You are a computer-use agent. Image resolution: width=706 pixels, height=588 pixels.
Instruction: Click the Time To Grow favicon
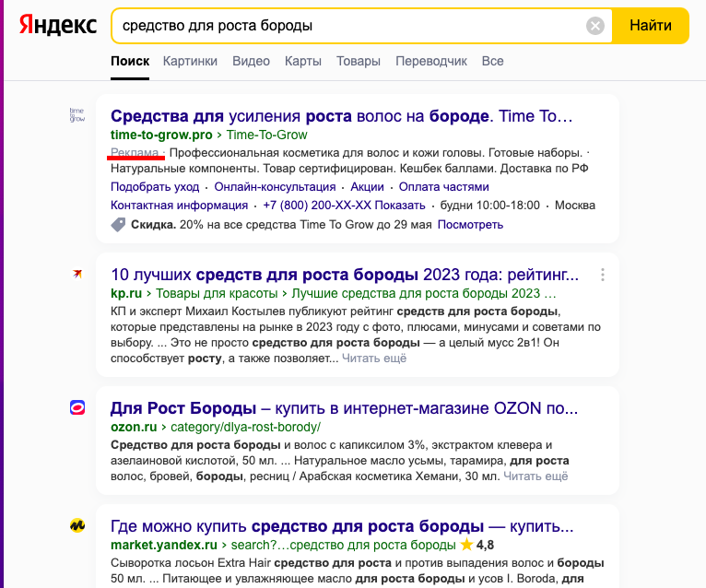(77, 115)
